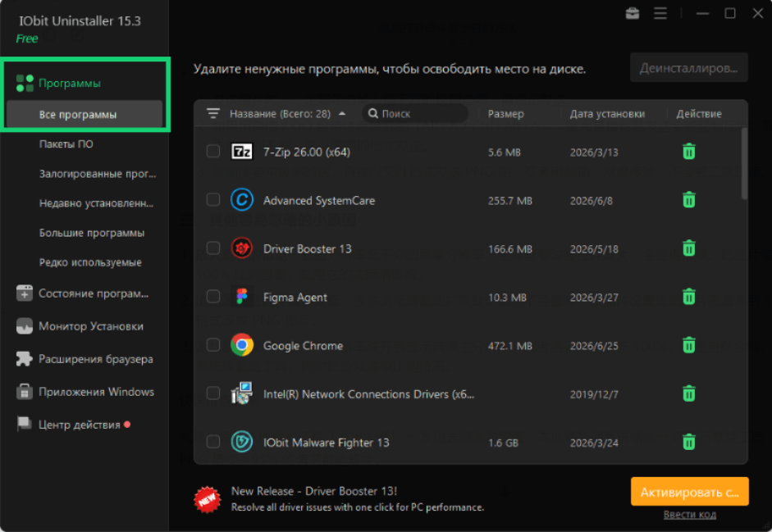The height and width of the screenshot is (532, 772).
Task: Click the Figma Agent program name
Action: 295,298
